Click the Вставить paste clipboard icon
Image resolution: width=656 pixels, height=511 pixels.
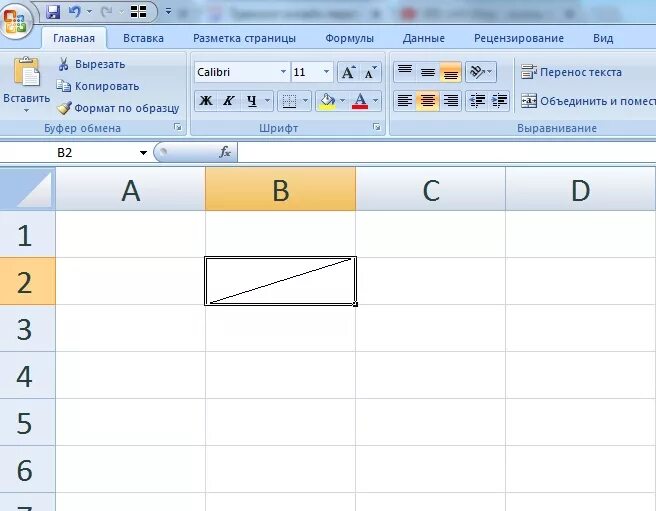(x=26, y=72)
